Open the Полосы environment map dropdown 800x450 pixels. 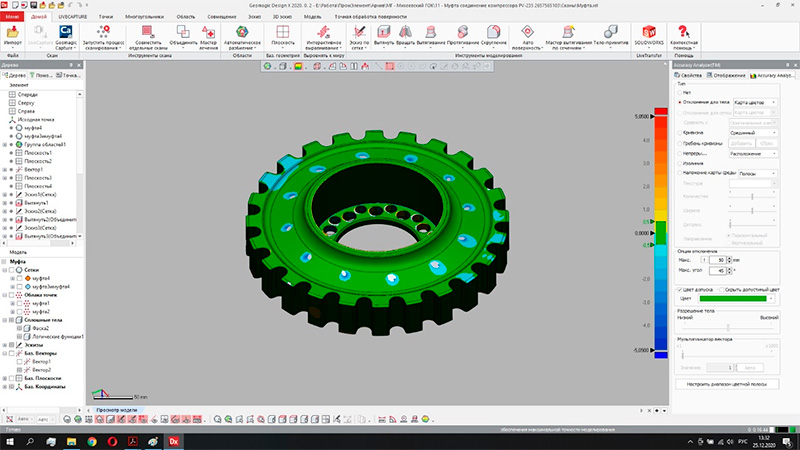[758, 173]
